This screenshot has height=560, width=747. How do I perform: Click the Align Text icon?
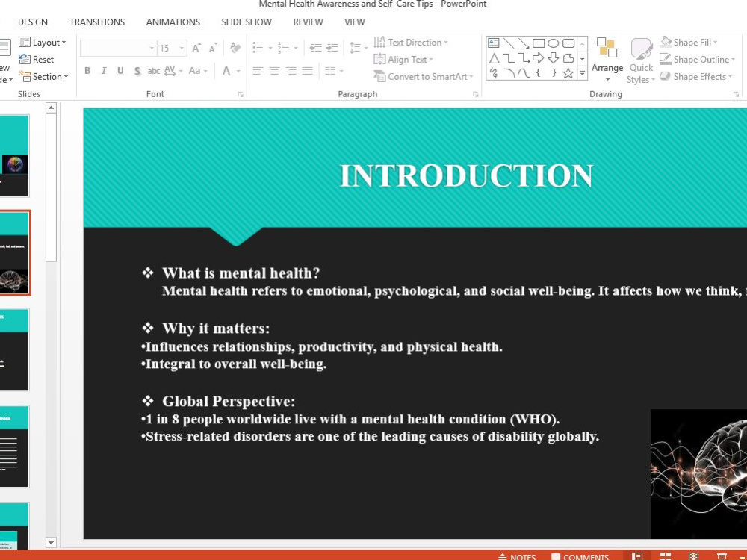coord(382,59)
